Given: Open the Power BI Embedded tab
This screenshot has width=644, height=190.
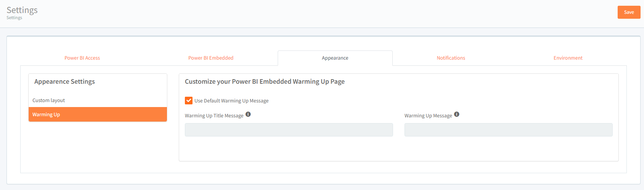Looking at the screenshot, I should 210,58.
